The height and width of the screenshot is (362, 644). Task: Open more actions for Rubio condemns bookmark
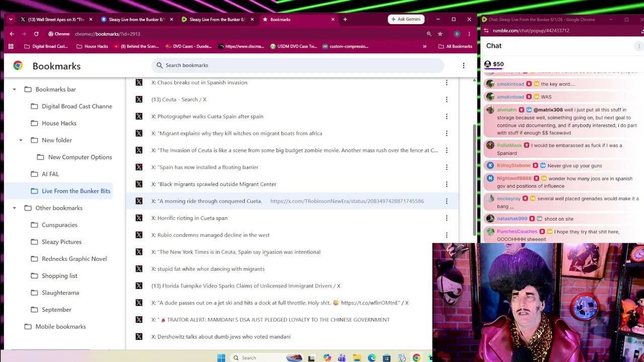pos(446,235)
